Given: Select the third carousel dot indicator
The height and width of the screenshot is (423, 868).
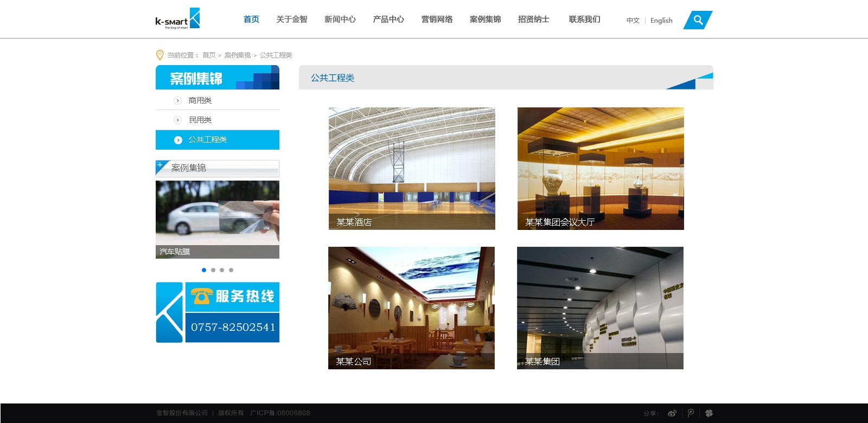Looking at the screenshot, I should tap(222, 270).
